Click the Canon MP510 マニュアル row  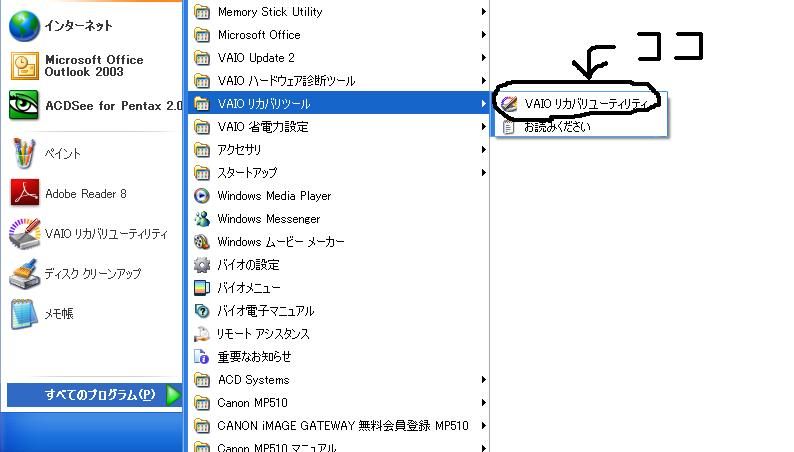pos(339,446)
